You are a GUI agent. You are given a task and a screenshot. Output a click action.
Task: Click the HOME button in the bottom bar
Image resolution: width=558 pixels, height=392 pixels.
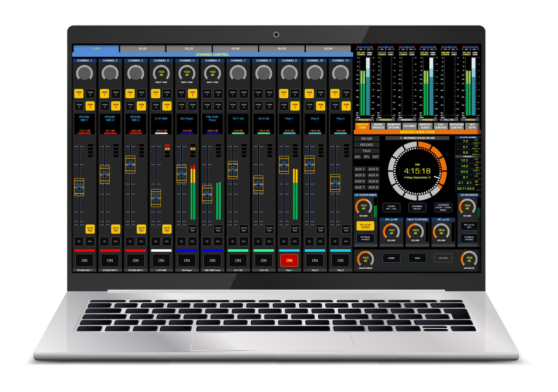click(x=391, y=258)
